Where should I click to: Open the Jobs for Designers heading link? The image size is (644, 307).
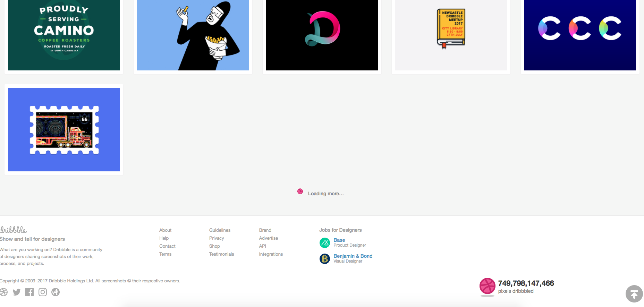(340, 230)
